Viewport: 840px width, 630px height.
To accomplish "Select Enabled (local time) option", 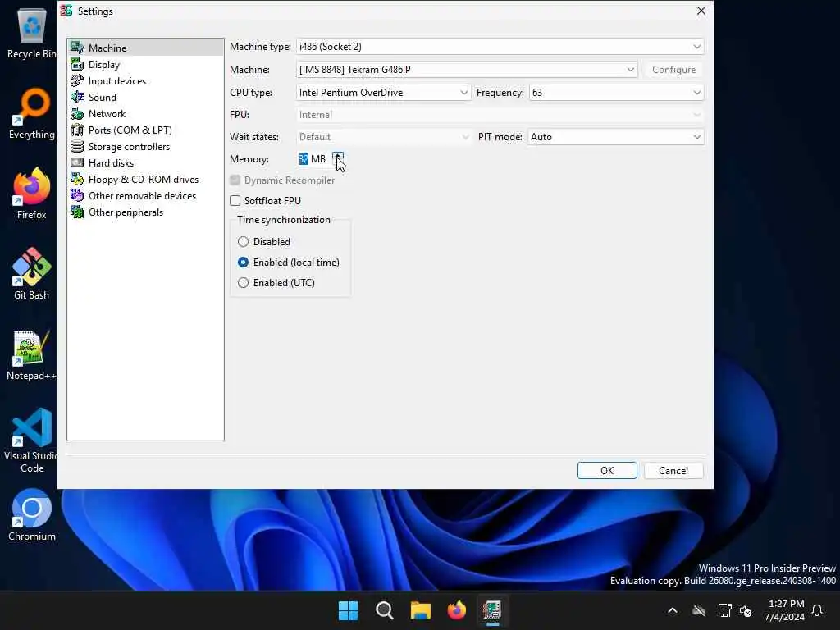I will tap(243, 262).
